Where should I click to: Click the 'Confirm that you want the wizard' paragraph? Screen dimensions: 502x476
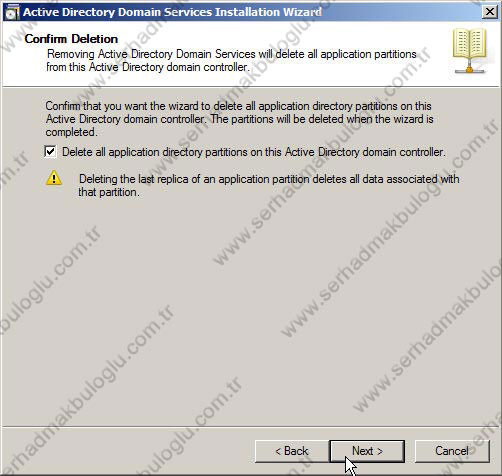click(239, 119)
